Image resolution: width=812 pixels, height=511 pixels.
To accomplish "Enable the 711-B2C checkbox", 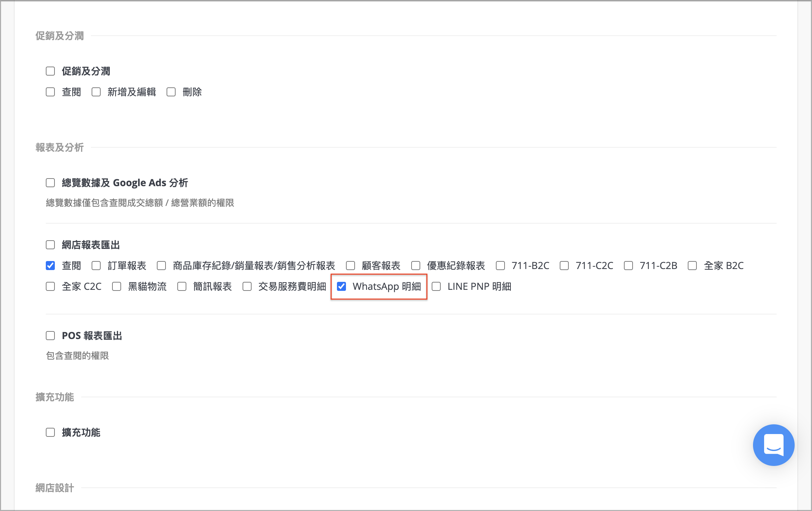I will [x=500, y=266].
